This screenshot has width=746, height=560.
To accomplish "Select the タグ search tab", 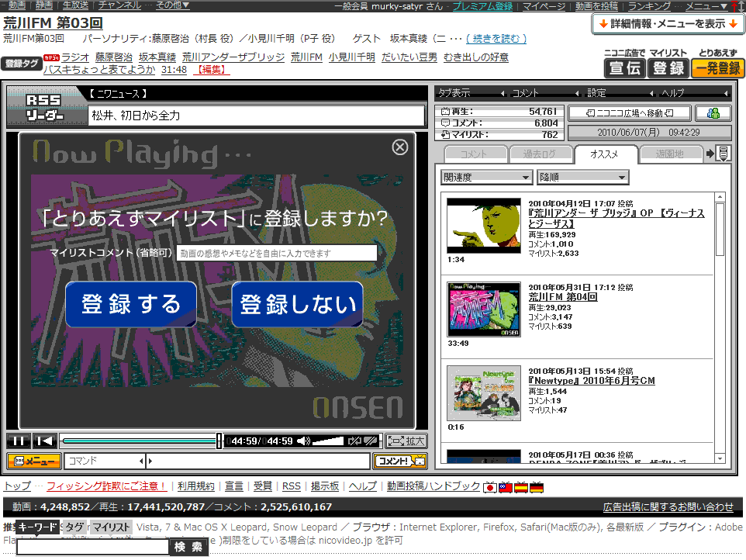I will click(74, 527).
